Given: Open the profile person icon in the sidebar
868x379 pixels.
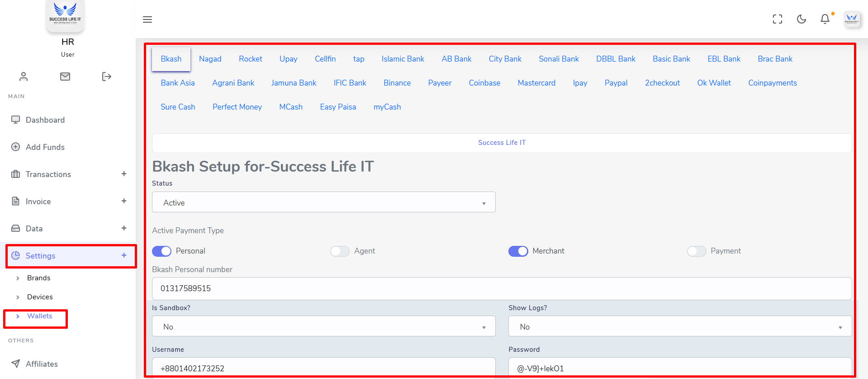Looking at the screenshot, I should click(x=24, y=77).
